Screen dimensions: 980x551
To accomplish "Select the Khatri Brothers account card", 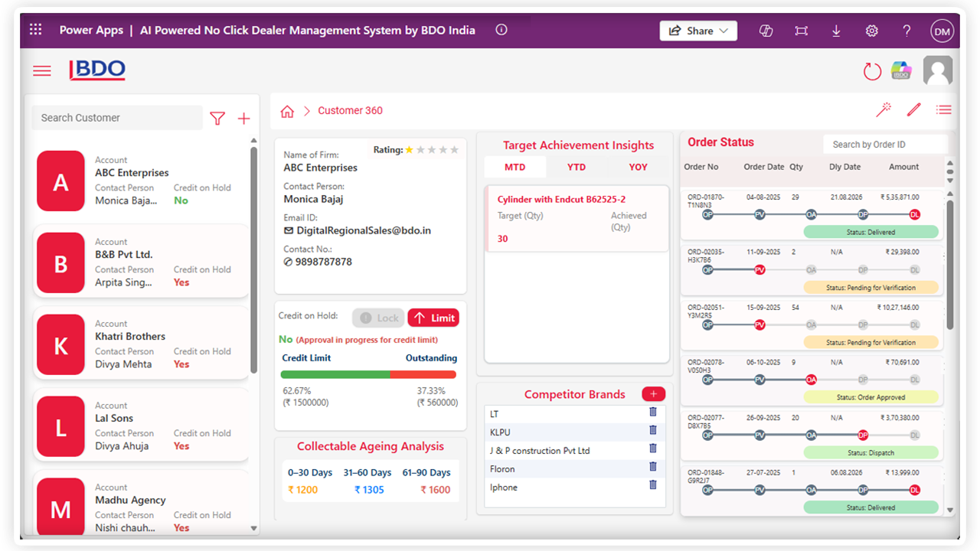I will pos(142,344).
